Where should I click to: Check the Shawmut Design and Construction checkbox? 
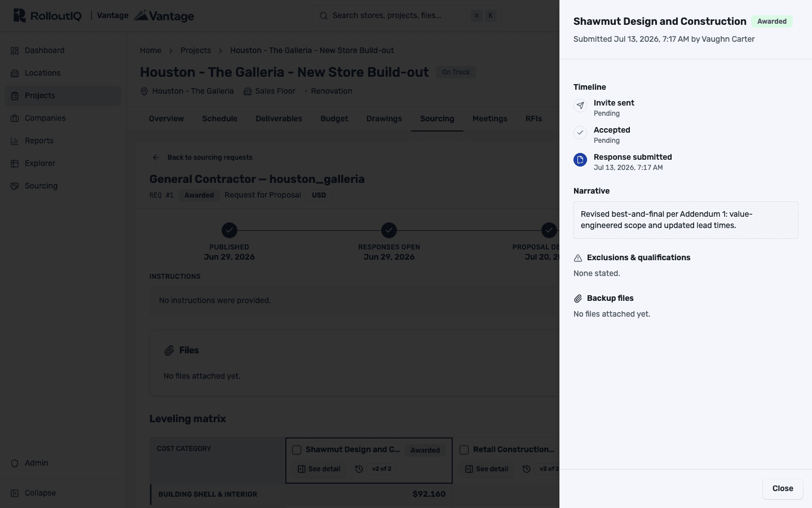coord(297,450)
